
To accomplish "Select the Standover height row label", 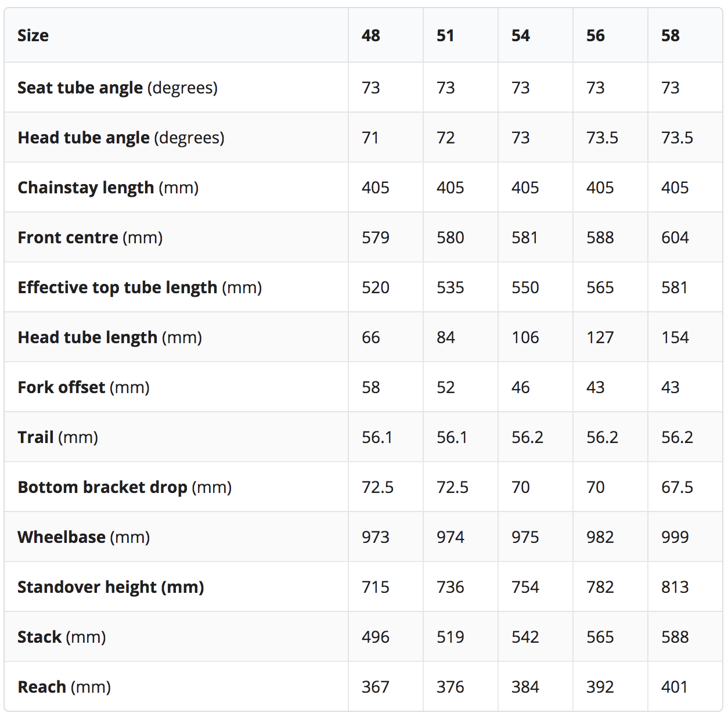I will coord(110,587).
